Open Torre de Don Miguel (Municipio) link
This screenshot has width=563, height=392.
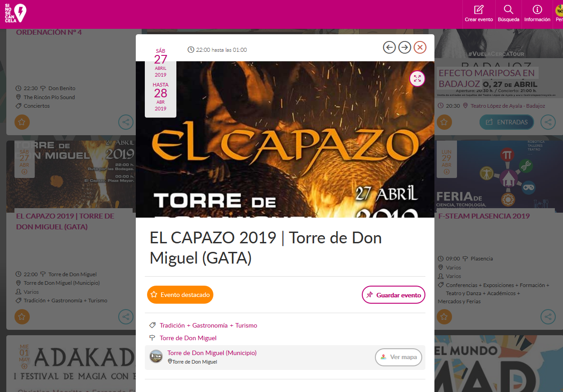212,353
